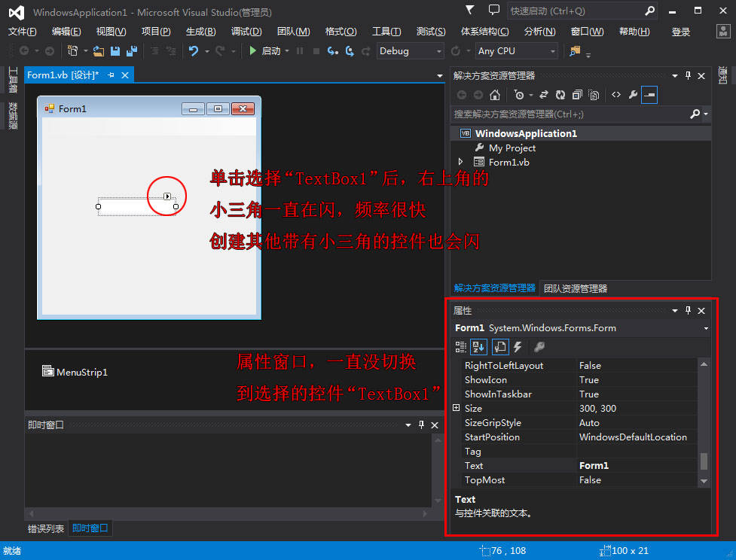Viewport: 736px width, 560px height.
Task: Click the Home icon in Solution Explorer toolbar
Action: coord(495,95)
